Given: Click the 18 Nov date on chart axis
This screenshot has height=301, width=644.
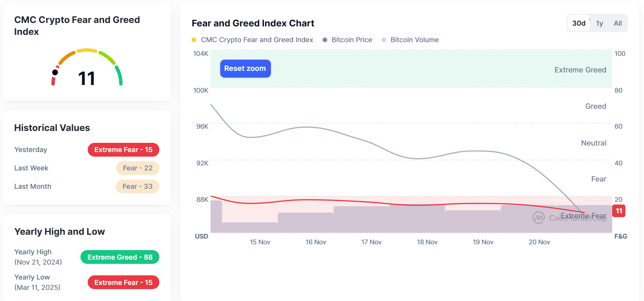Looking at the screenshot, I should (427, 242).
